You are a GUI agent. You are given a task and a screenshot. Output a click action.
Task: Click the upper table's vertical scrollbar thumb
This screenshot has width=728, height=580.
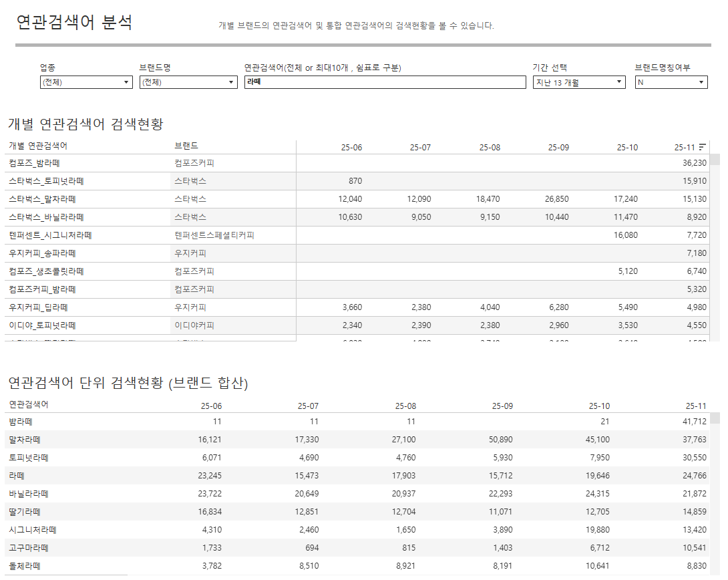pos(715,159)
